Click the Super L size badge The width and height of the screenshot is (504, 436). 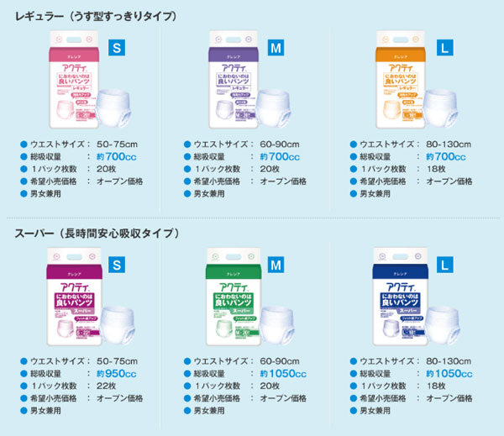445,265
